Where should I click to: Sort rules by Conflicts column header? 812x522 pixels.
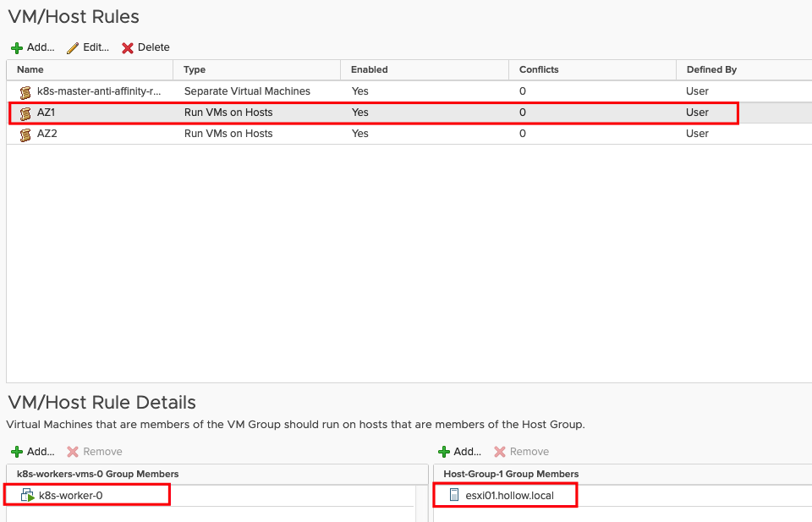[x=539, y=69]
